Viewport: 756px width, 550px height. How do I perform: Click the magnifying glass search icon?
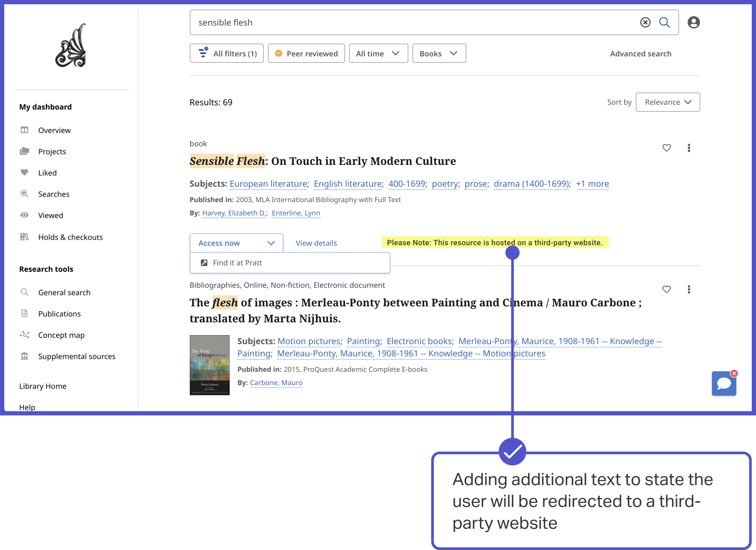pos(664,22)
